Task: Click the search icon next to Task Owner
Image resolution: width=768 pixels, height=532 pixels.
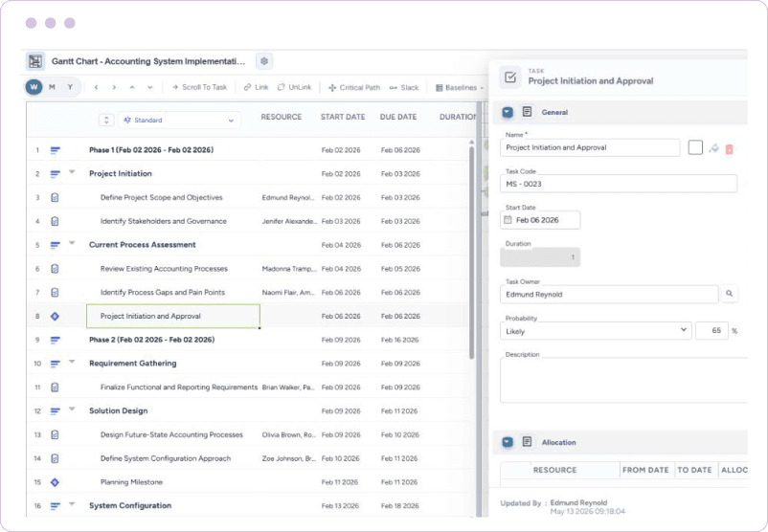Action: coord(730,294)
